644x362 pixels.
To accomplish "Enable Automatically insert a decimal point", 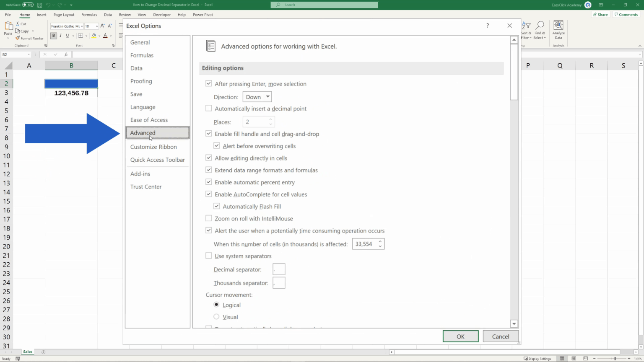I will point(208,108).
